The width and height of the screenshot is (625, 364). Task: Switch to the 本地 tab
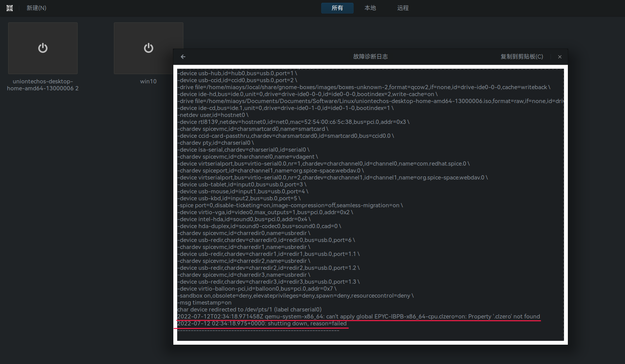(370, 8)
